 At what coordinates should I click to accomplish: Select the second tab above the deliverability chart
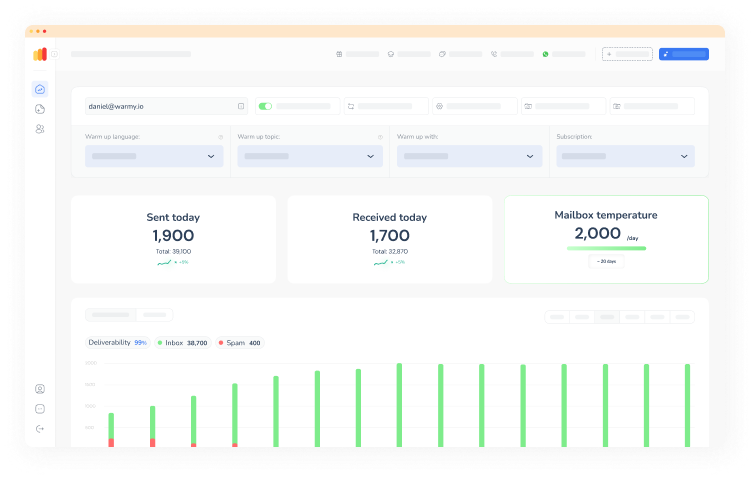coord(154,315)
